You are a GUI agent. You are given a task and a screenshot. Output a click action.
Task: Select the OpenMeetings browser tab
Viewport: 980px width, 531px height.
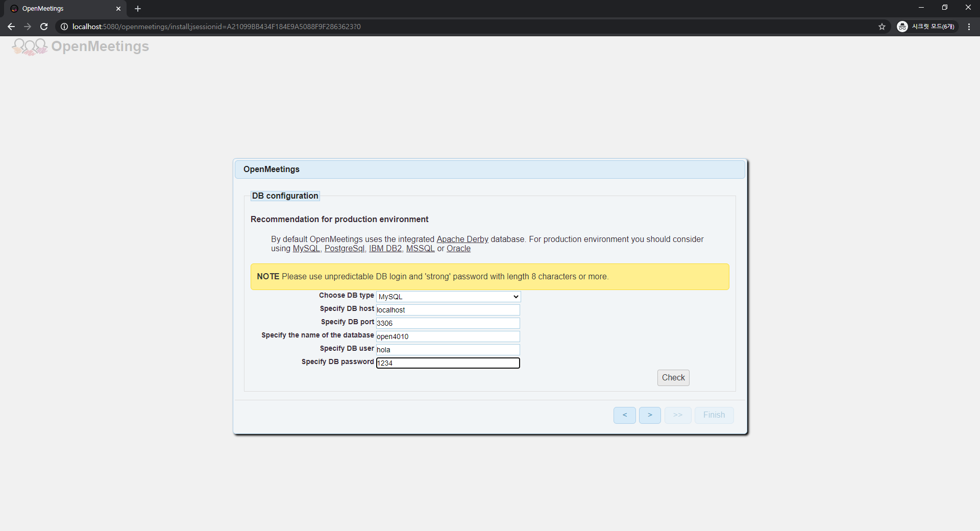(65, 9)
